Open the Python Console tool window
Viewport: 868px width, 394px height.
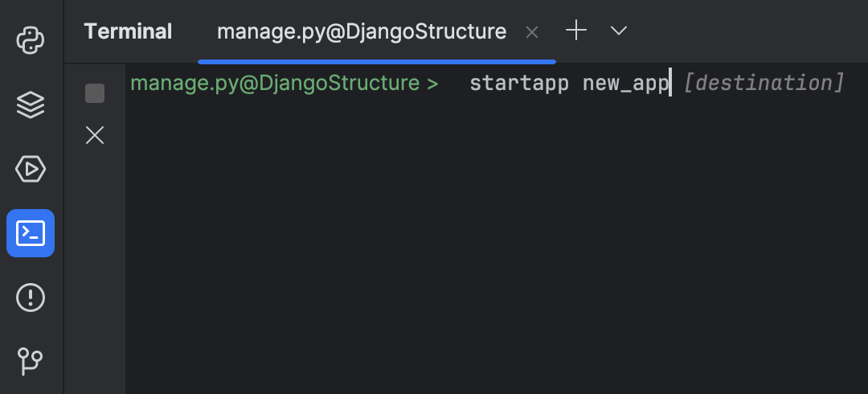click(x=31, y=40)
